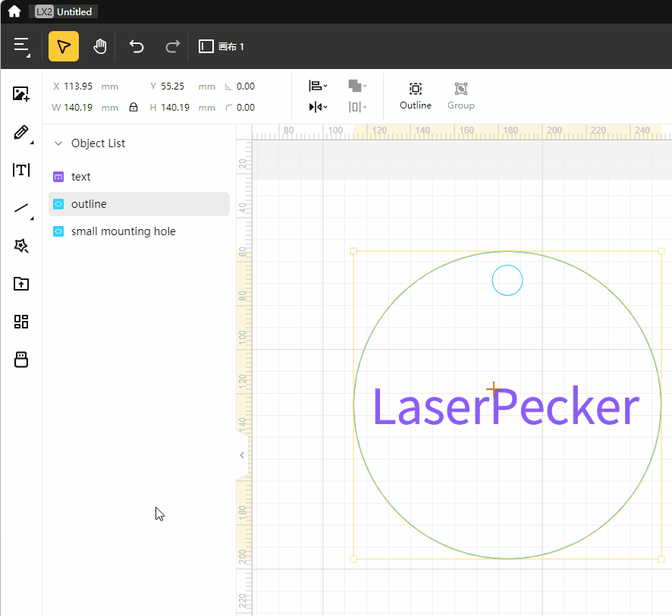Open the Boolean combine shapes dropdown
Viewport: 672px width, 616px height.
[357, 86]
